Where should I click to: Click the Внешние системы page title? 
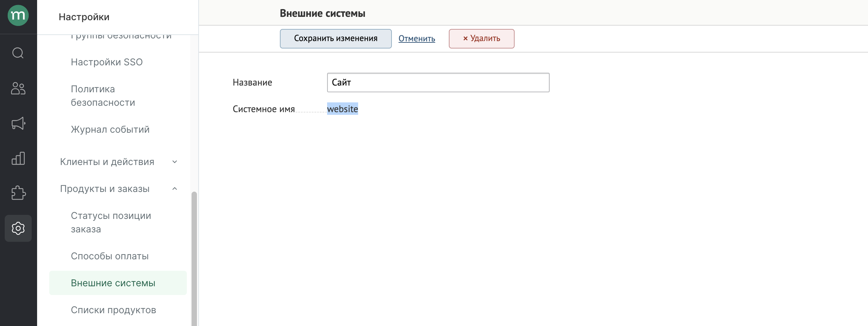tap(322, 13)
